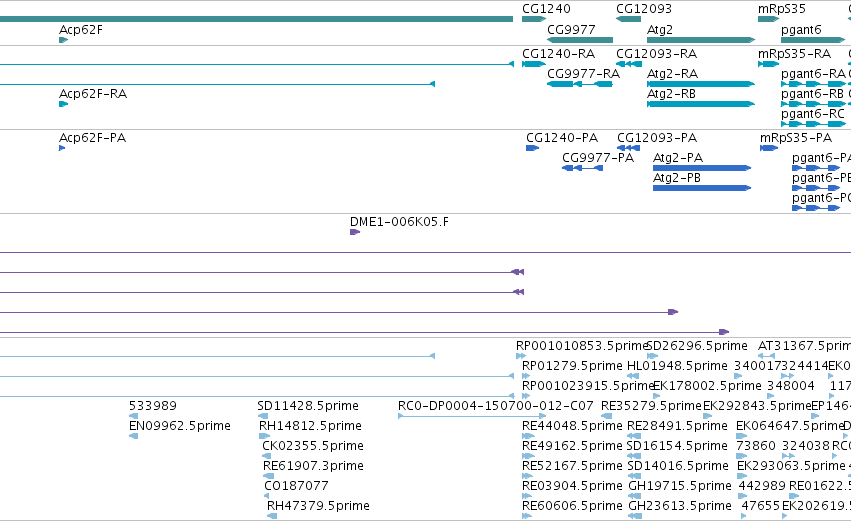Open the SD11428.5prime EST label
Image resolution: width=851 pixels, height=521 pixels.
pos(308,406)
